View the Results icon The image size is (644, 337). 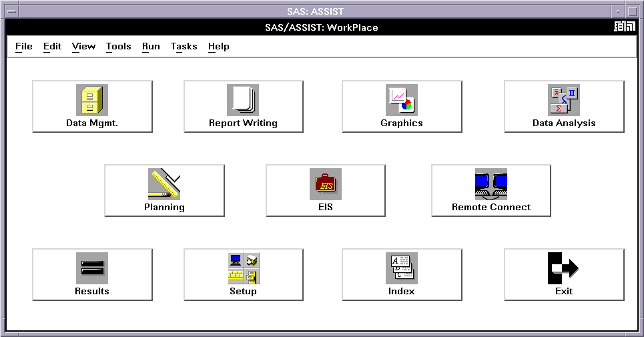click(92, 269)
